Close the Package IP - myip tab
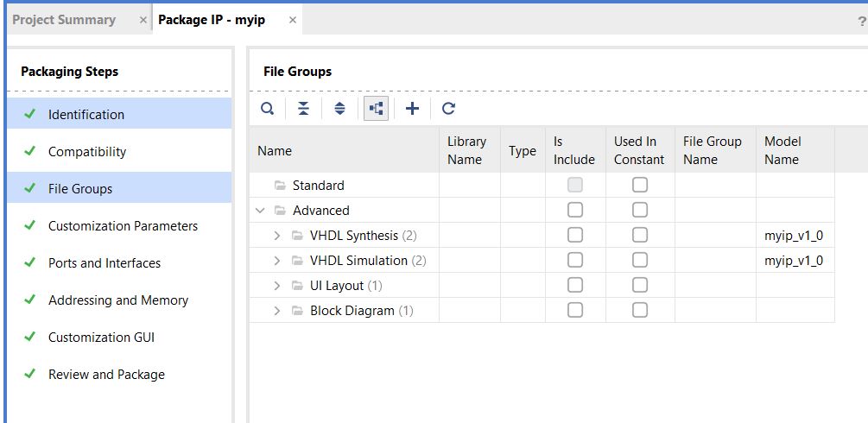This screenshot has width=868, height=423. [x=293, y=20]
